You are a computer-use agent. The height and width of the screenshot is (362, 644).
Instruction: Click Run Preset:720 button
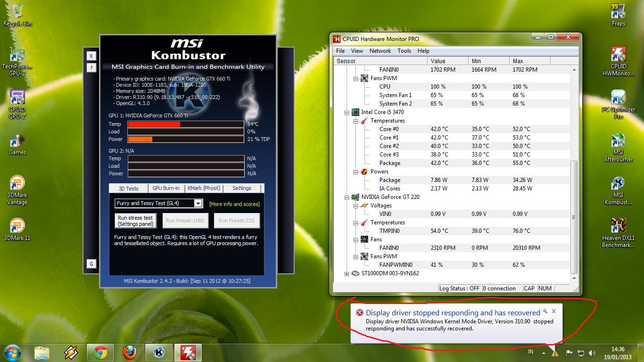click(237, 221)
